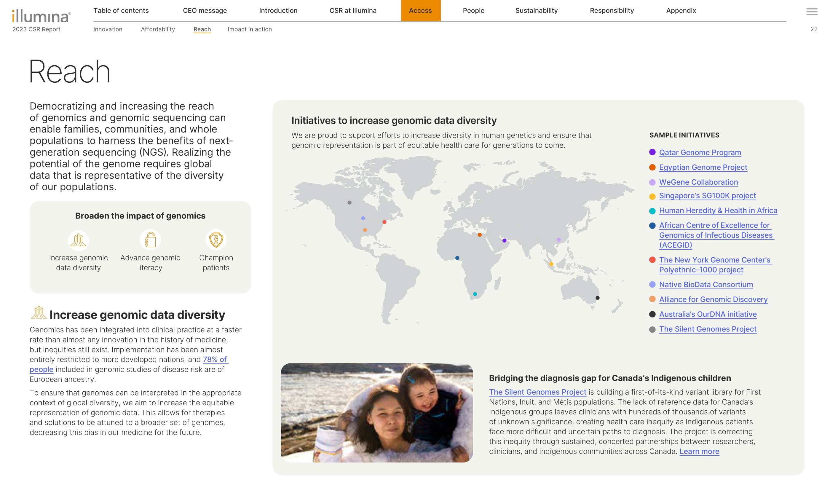Open the Access tab
The width and height of the screenshot is (830, 504).
point(420,10)
